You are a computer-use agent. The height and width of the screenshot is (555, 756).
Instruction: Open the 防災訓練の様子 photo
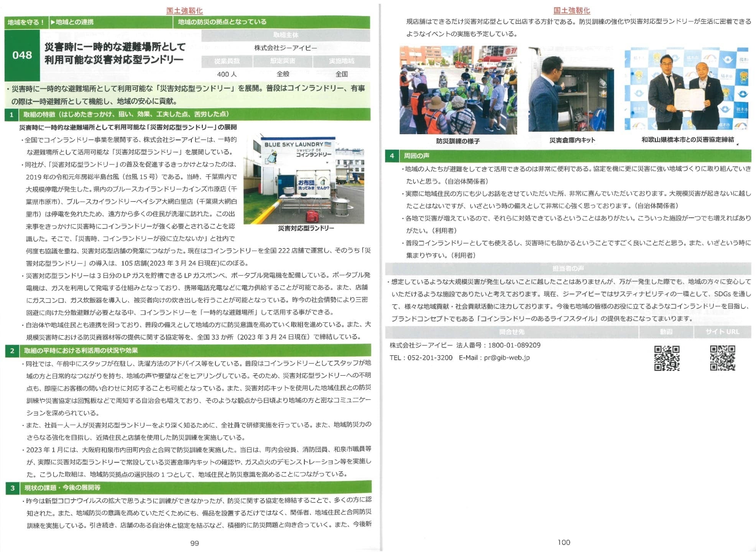click(x=458, y=90)
